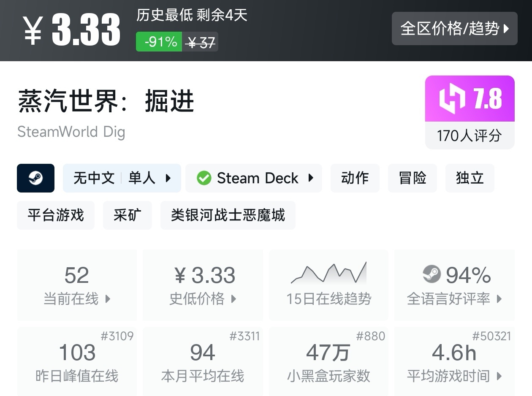The width and height of the screenshot is (532, 396).
Task: Select the 采矿 tag
Action: [128, 215]
